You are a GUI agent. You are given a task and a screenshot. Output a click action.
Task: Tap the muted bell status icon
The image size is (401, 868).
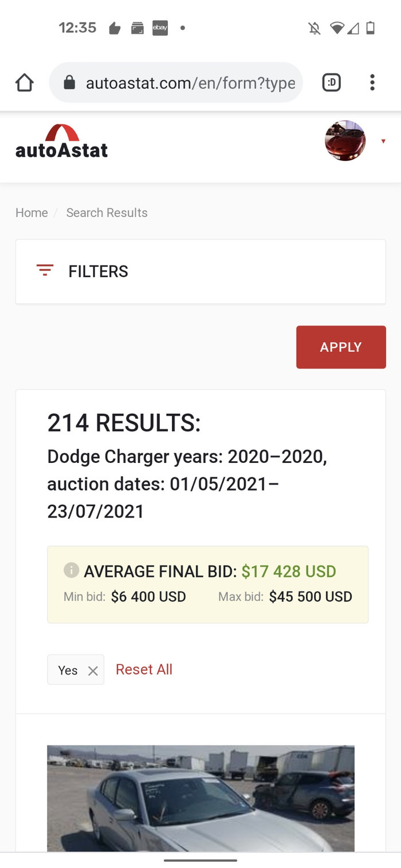point(314,28)
